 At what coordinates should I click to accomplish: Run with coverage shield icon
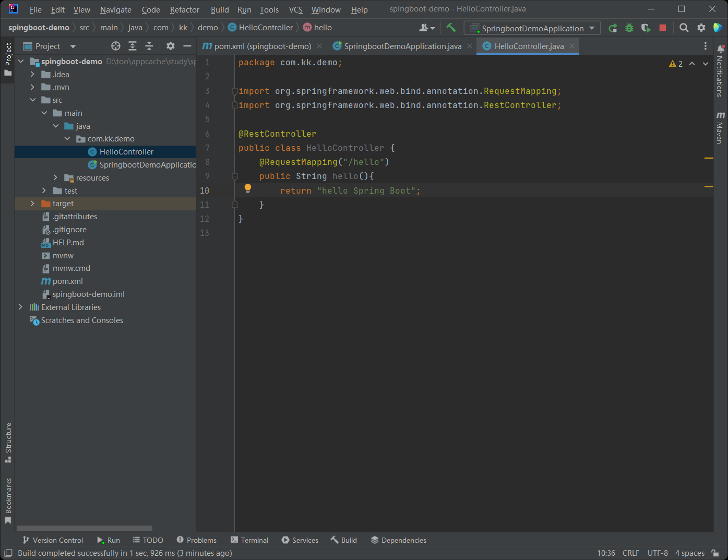646,28
